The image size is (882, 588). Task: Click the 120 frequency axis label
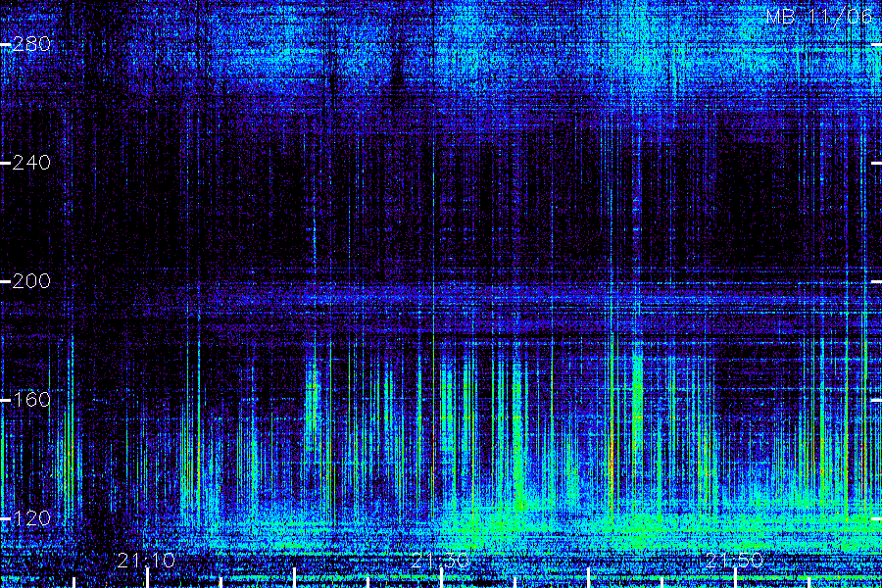(x=31, y=518)
